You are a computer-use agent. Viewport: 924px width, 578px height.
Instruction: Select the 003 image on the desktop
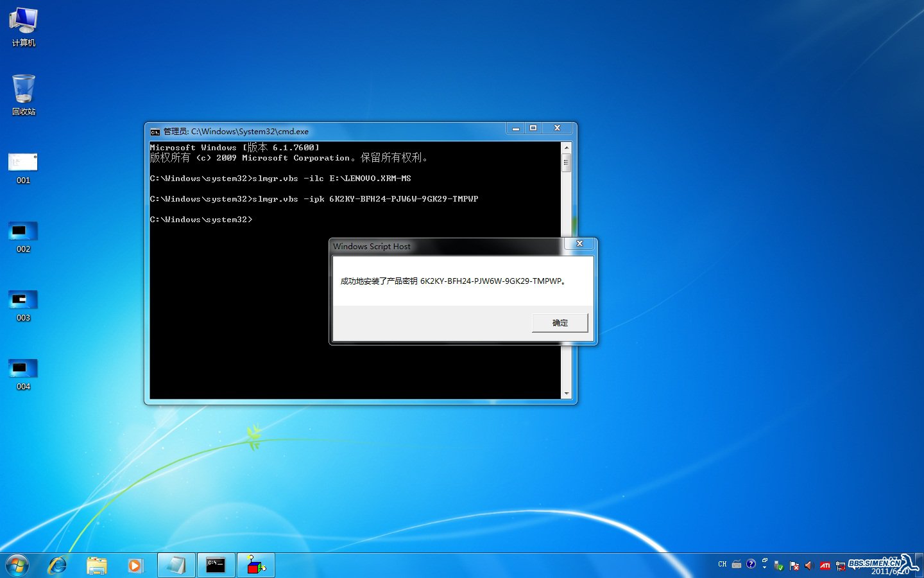point(23,306)
